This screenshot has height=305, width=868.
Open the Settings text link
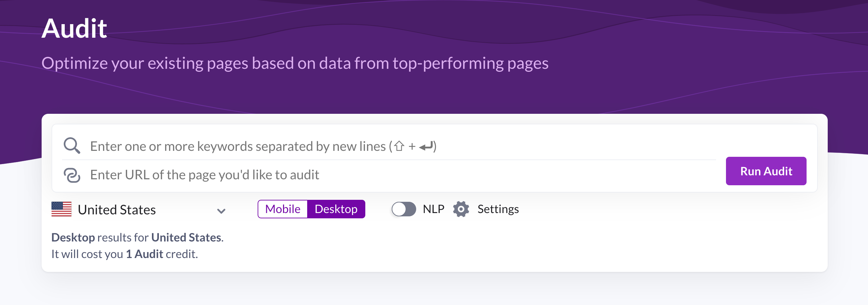point(498,209)
